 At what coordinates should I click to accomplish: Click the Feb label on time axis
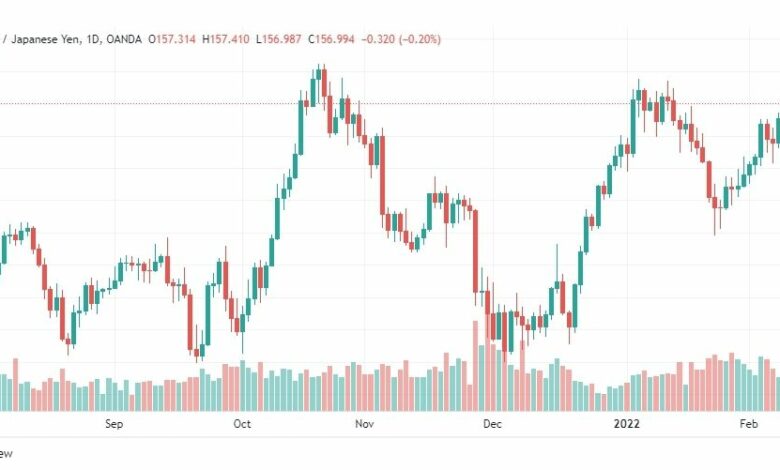(x=749, y=424)
